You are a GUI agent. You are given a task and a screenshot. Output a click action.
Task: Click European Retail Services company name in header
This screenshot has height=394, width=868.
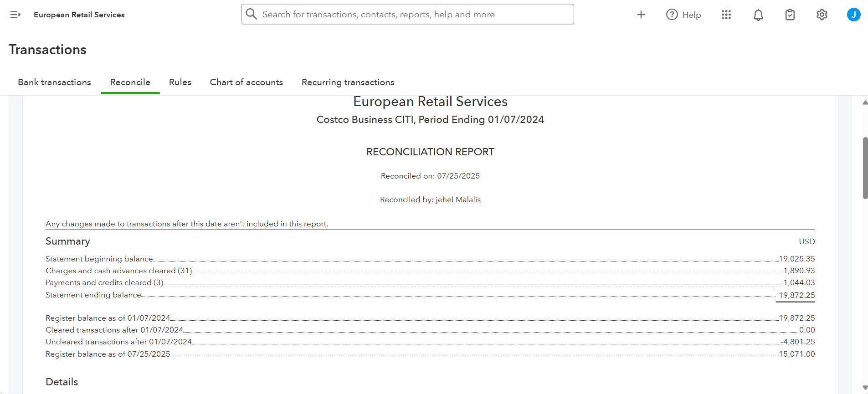pyautogui.click(x=79, y=15)
